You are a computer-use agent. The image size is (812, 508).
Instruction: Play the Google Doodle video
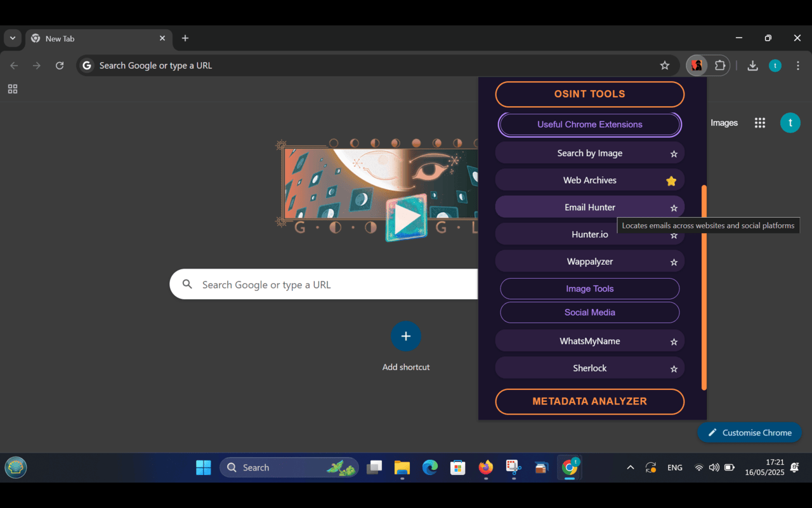coord(406,217)
